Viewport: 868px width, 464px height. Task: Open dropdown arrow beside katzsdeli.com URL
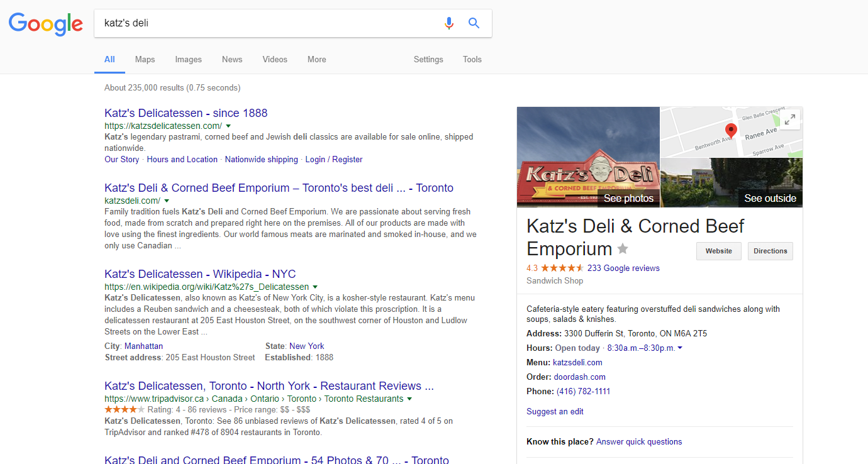(x=167, y=201)
